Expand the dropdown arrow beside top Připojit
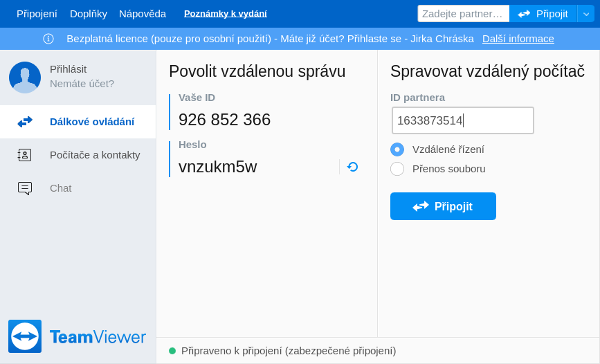The height and width of the screenshot is (364, 600). point(586,14)
